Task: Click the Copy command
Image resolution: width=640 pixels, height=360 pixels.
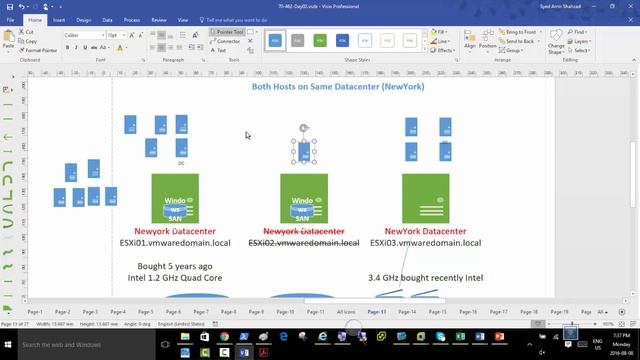Action: (28, 41)
